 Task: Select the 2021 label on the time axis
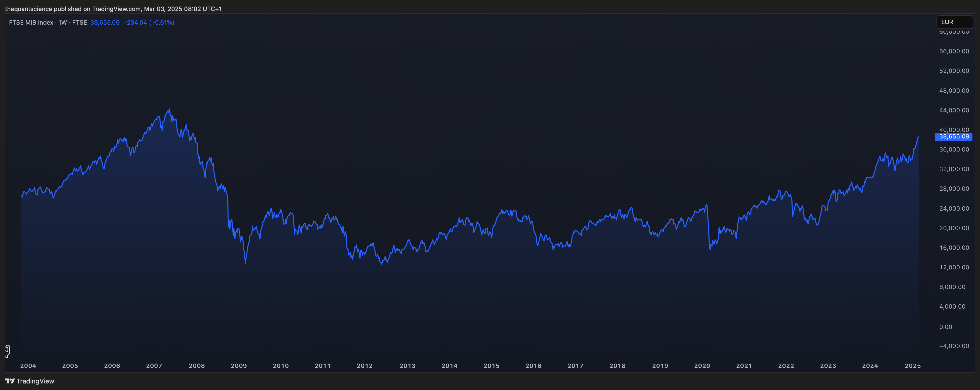(744, 366)
